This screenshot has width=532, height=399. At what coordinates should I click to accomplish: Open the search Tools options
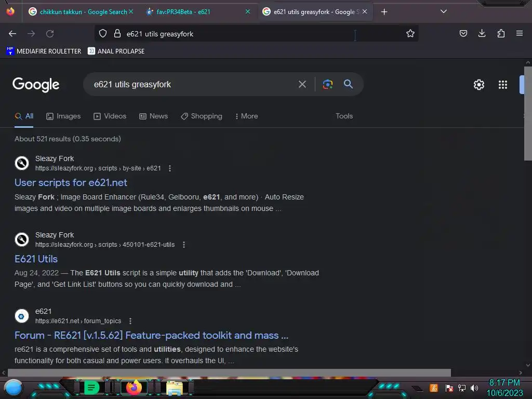(344, 116)
